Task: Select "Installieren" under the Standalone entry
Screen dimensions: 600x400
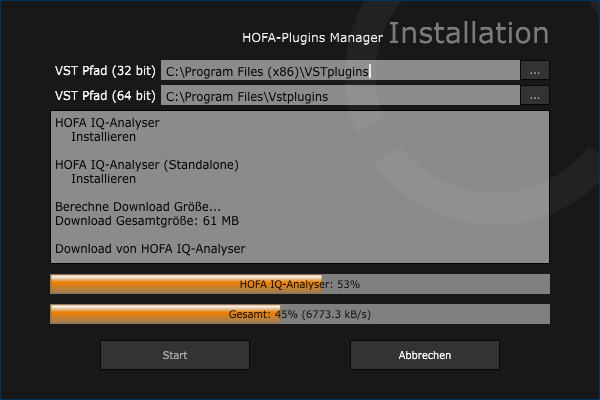Action: (x=103, y=179)
